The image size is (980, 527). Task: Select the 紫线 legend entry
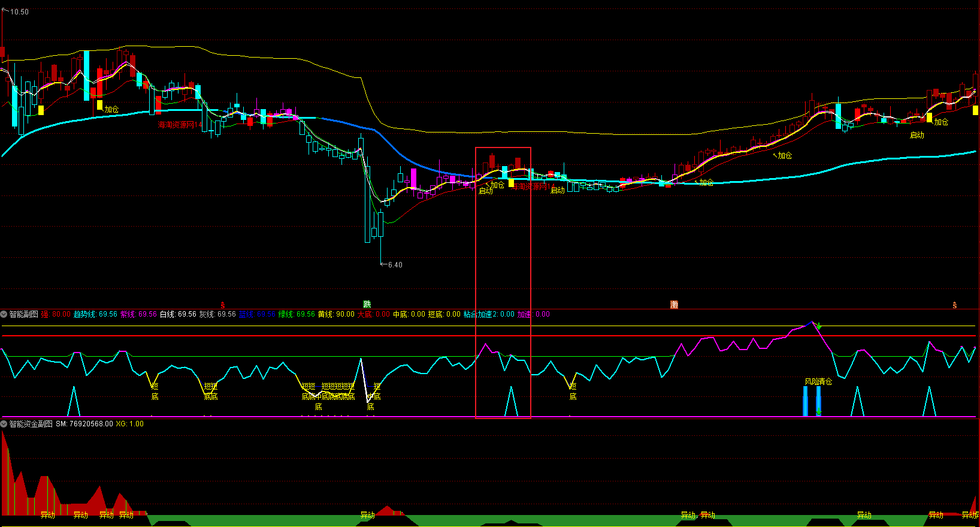138,314
